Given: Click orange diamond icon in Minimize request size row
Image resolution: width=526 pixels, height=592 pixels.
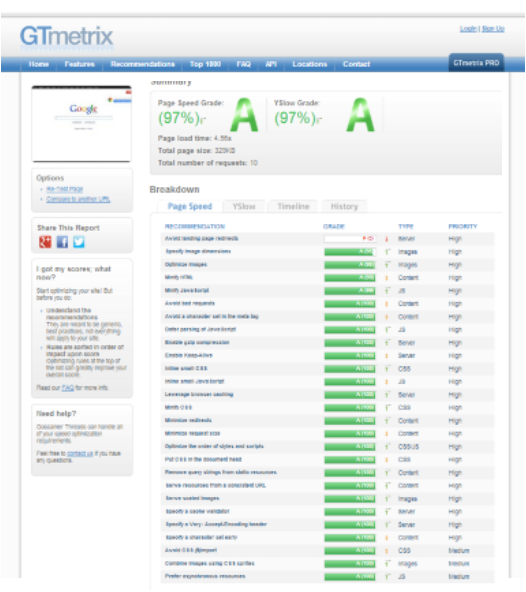Looking at the screenshot, I should [387, 434].
